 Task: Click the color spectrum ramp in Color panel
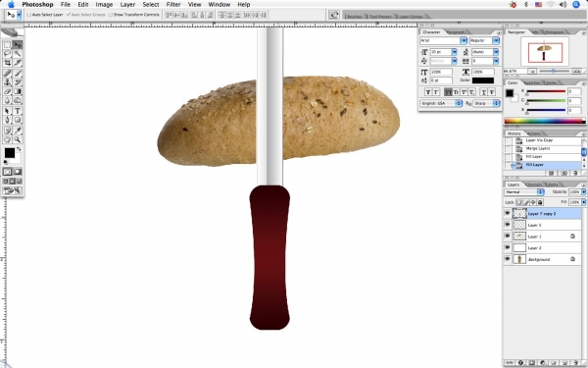(545, 121)
